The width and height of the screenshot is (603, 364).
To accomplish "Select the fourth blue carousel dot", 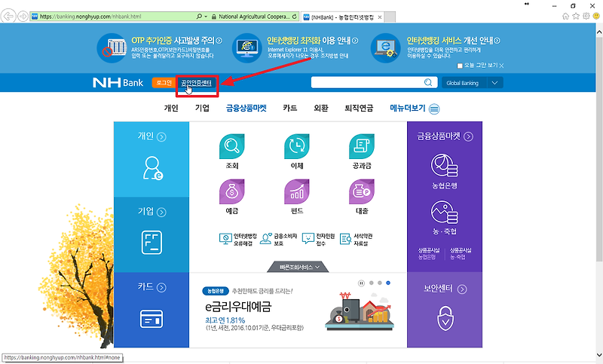I will 388,283.
